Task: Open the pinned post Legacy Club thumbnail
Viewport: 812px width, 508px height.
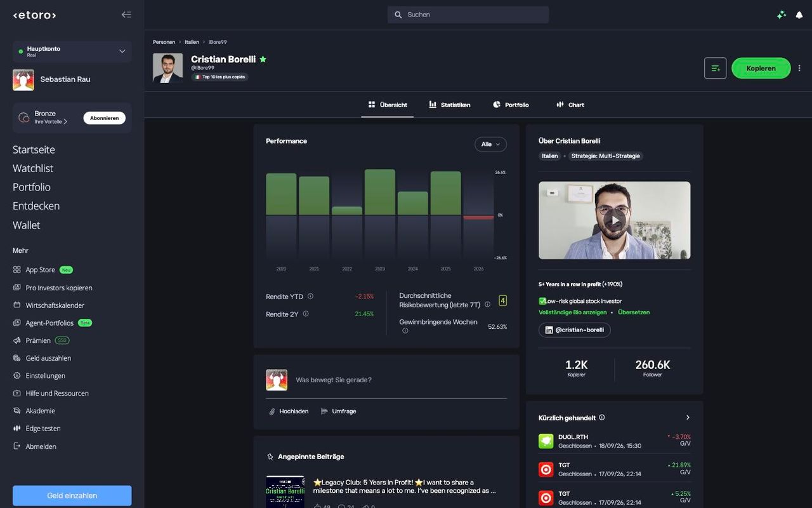Action: click(x=285, y=492)
